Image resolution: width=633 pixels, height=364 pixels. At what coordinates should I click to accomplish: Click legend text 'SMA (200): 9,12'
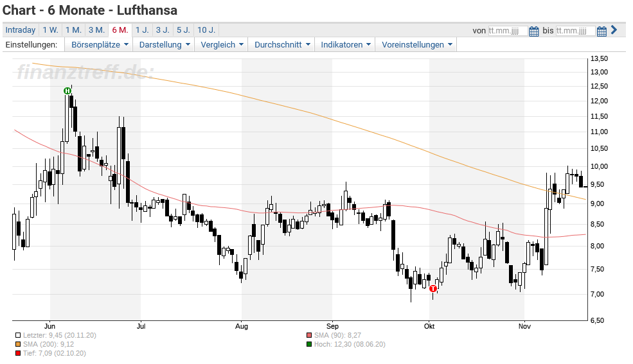click(48, 344)
